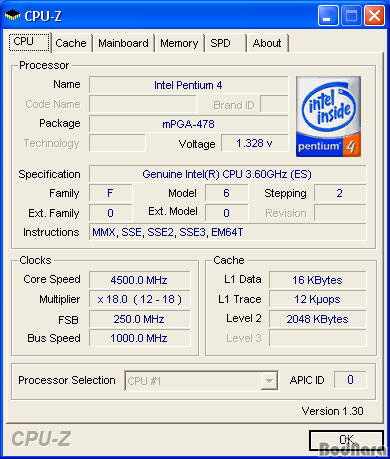Minimize the CPU-Z window
The height and width of the screenshot is (459, 390).
[328, 15]
